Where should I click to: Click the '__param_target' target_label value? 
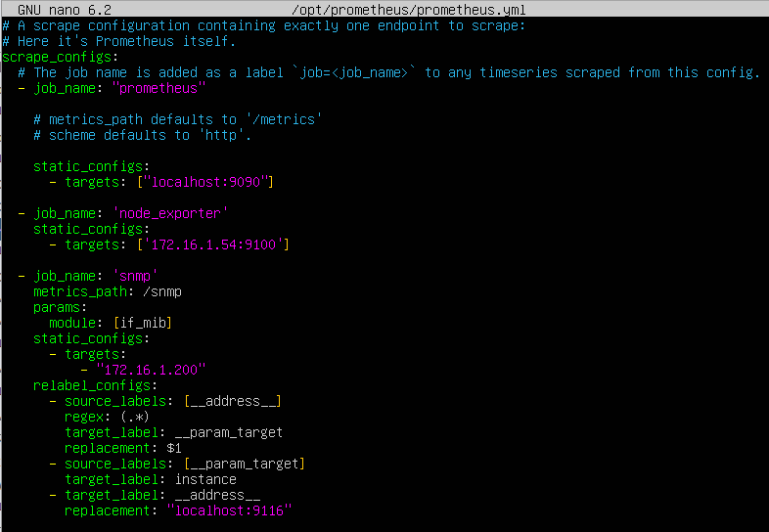[x=229, y=432]
